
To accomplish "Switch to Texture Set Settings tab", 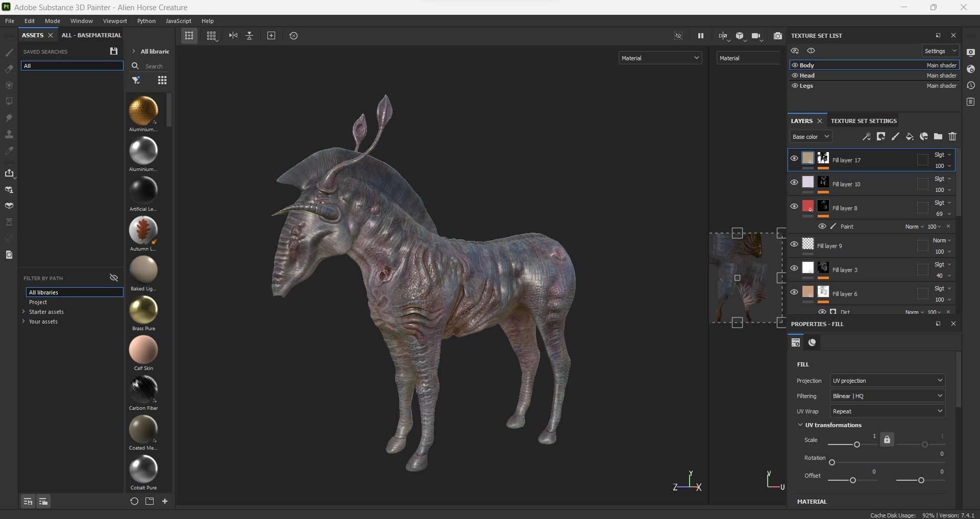I will [x=864, y=121].
